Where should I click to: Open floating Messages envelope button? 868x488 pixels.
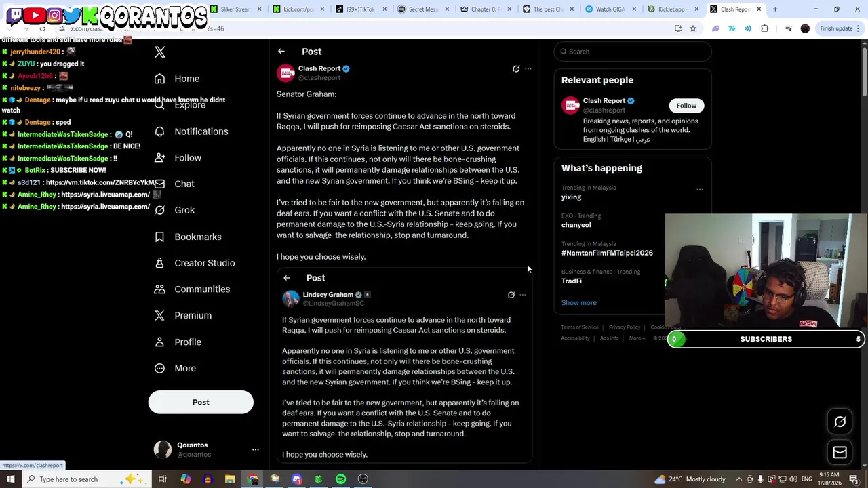coord(840,453)
